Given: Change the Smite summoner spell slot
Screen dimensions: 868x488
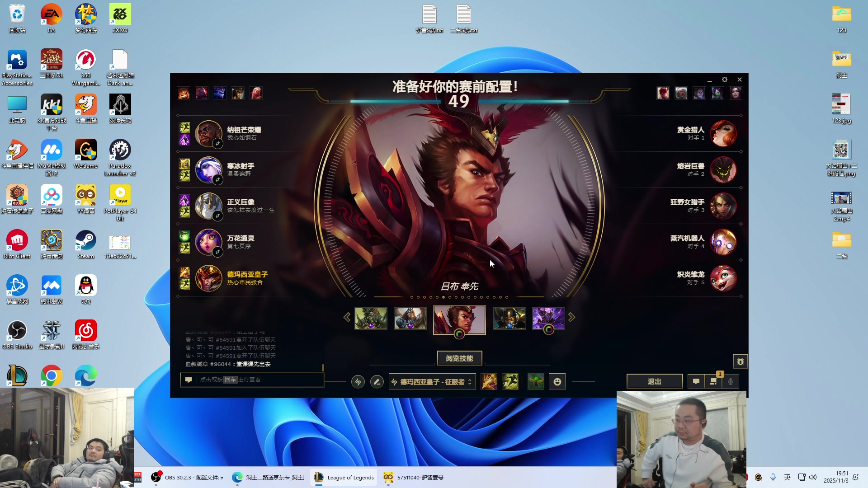Looking at the screenshot, I should pos(489,382).
